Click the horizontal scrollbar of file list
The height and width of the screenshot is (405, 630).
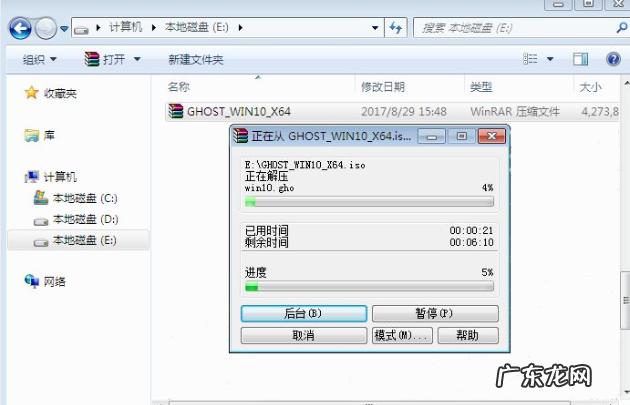pyautogui.click(x=370, y=403)
